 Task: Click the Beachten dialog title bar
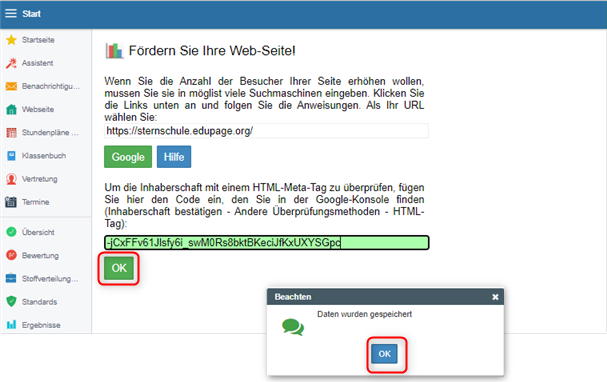pyautogui.click(x=385, y=297)
